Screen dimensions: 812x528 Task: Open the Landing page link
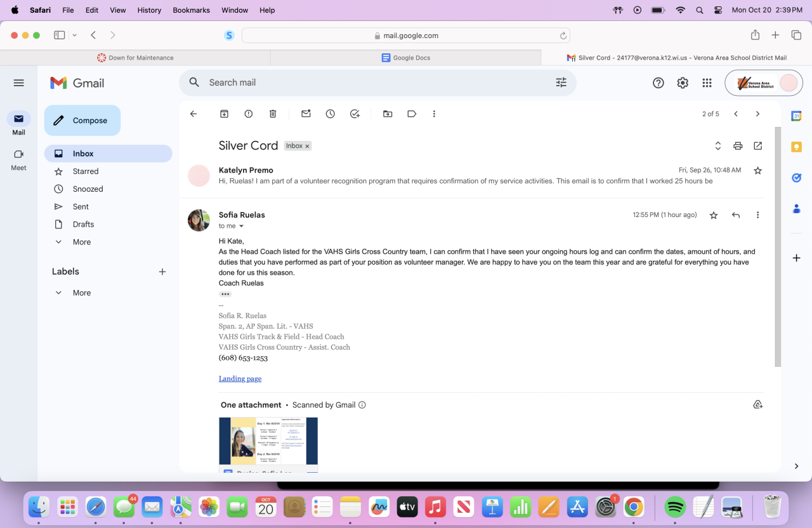[x=240, y=379]
